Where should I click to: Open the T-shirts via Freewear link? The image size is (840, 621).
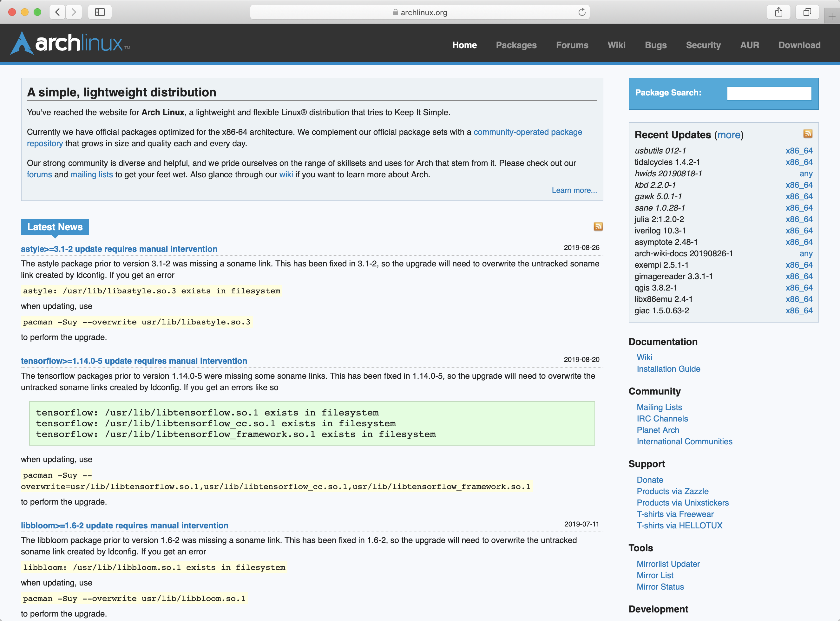pos(675,514)
